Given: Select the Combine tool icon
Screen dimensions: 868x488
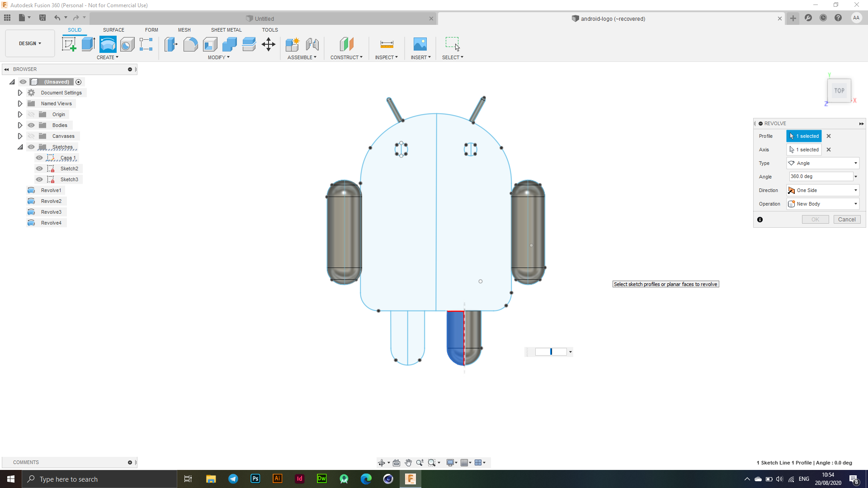Looking at the screenshot, I should coord(229,44).
